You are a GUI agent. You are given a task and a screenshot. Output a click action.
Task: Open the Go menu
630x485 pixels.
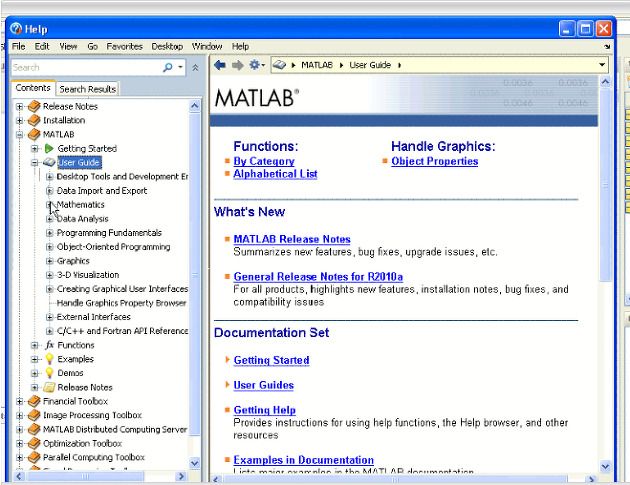(92, 47)
